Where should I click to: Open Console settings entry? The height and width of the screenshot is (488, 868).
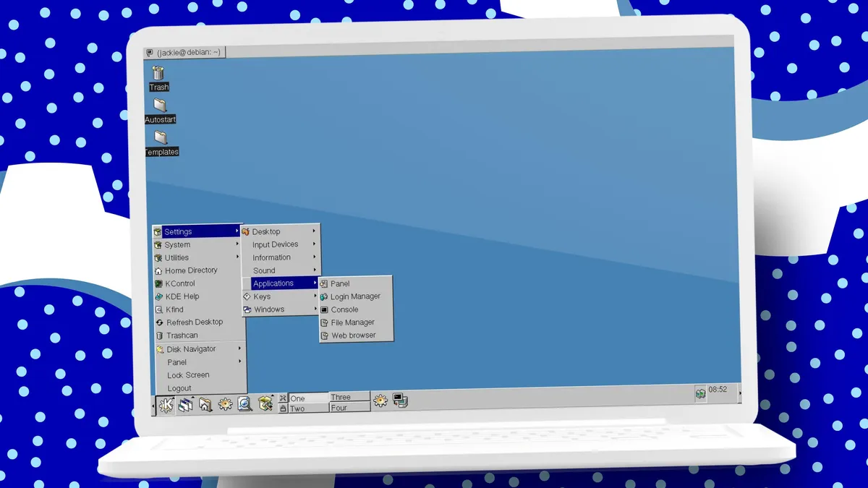coord(356,309)
